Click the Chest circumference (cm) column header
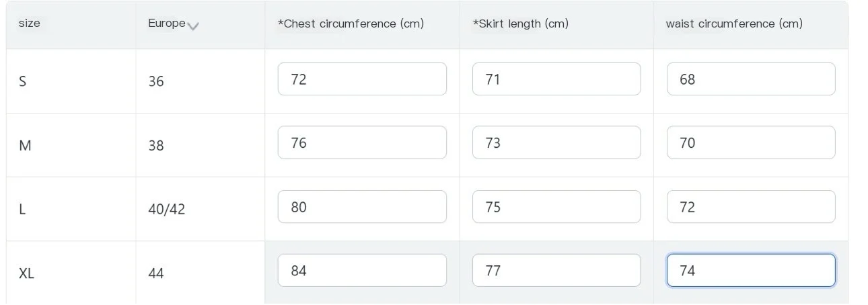The height and width of the screenshot is (305, 868). coord(351,24)
